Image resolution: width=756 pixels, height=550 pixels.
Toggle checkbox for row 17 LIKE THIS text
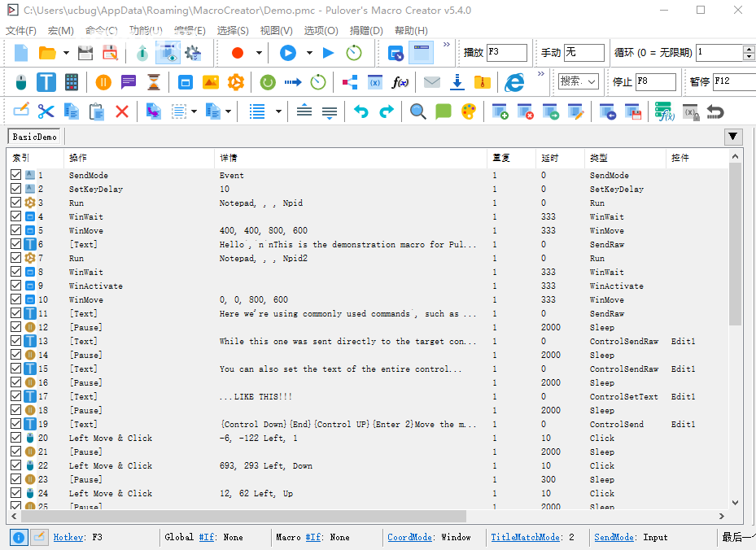pyautogui.click(x=16, y=395)
